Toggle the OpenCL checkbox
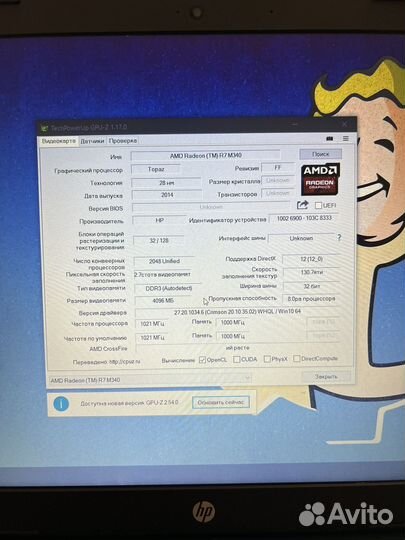Image resolution: width=405 pixels, height=540 pixels. (202, 360)
